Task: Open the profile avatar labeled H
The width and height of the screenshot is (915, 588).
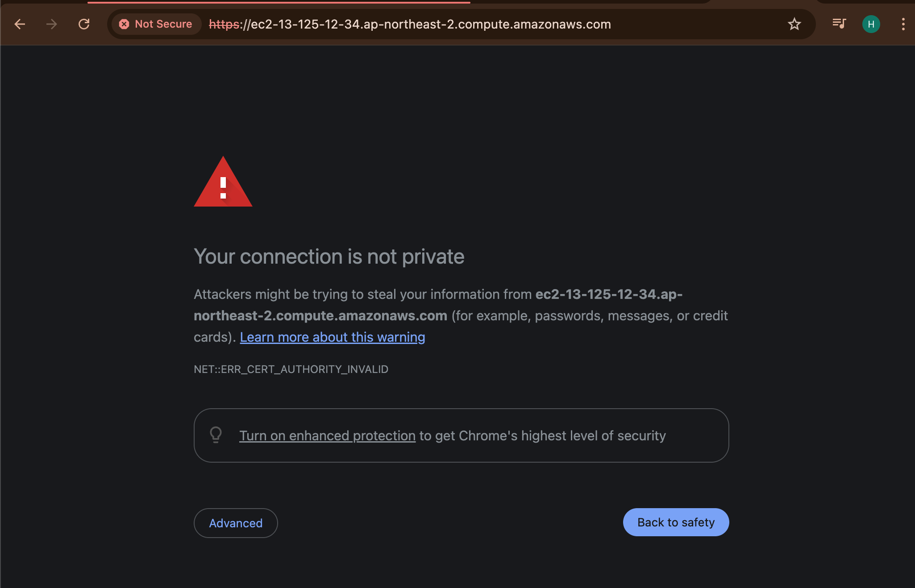Action: (x=871, y=24)
